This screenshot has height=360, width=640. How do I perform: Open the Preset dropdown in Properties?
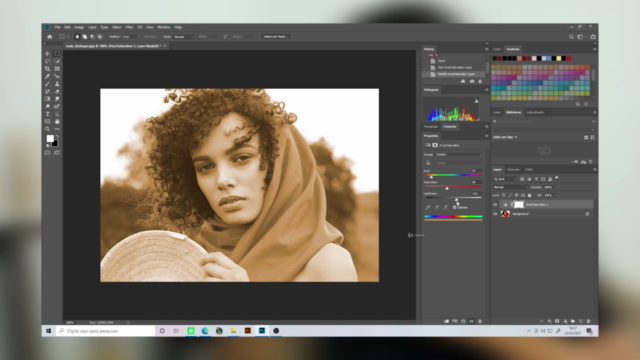459,155
